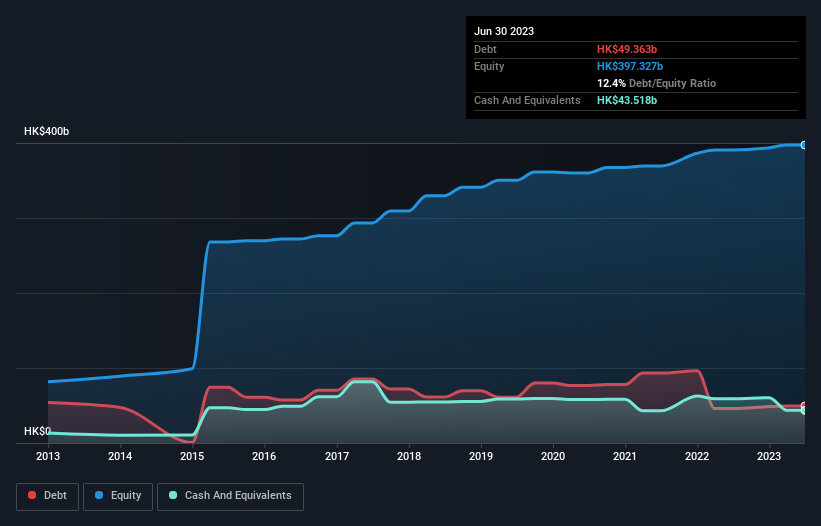Click the 2022 x-axis label
821x526 pixels.
[x=697, y=456]
